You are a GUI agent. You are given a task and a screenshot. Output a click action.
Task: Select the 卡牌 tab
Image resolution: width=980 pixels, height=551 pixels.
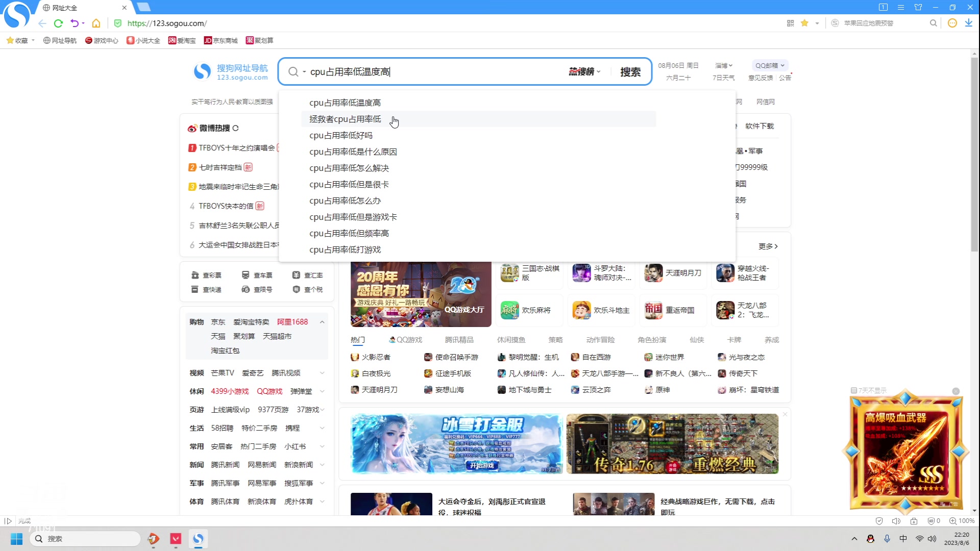[734, 340]
